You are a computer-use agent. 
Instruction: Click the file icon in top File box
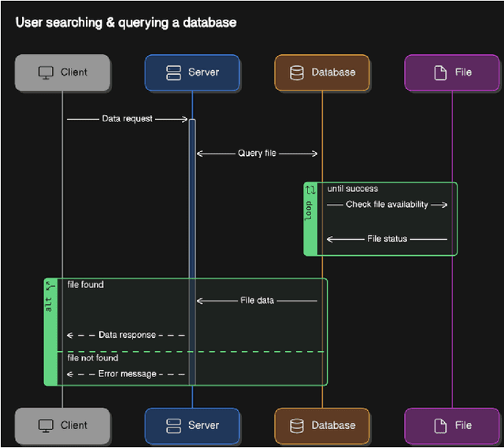(x=441, y=72)
